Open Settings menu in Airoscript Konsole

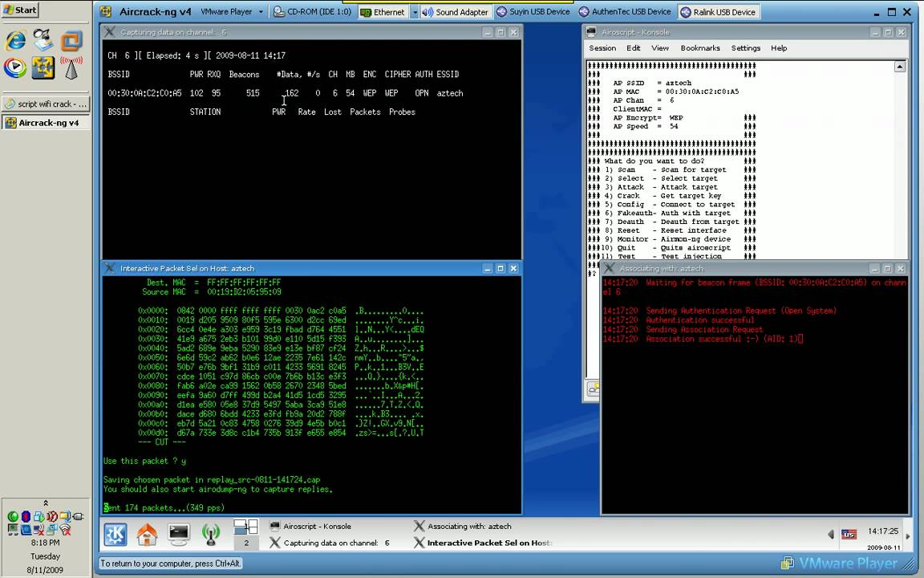745,48
